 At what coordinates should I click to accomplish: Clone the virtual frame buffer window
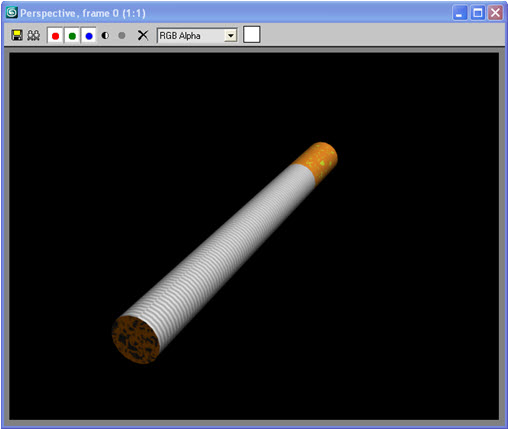tap(33, 35)
